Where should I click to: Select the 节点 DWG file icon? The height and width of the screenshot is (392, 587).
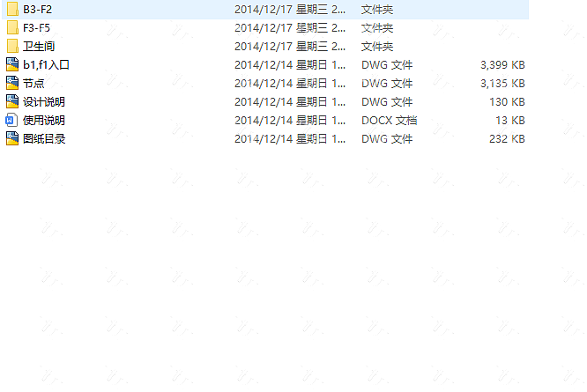tap(12, 83)
